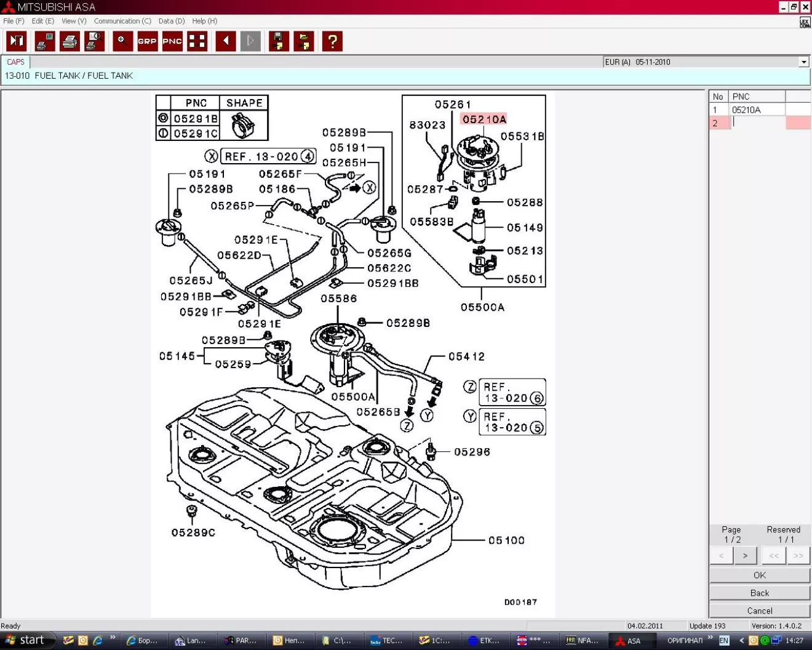
Task: Go back with left arrow toolbar icon
Action: click(x=226, y=41)
